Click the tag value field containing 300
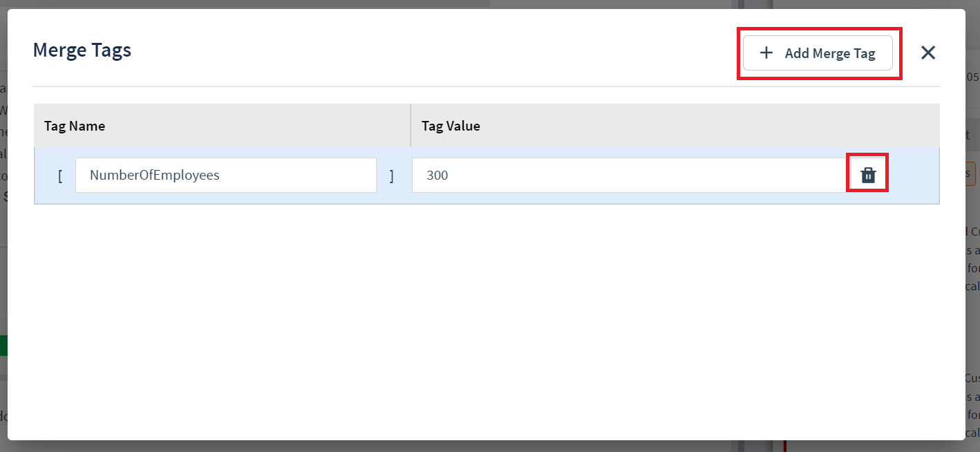 [x=630, y=175]
